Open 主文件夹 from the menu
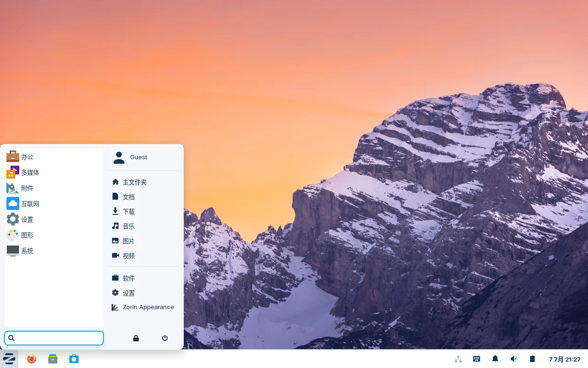The width and height of the screenshot is (588, 368). click(134, 182)
